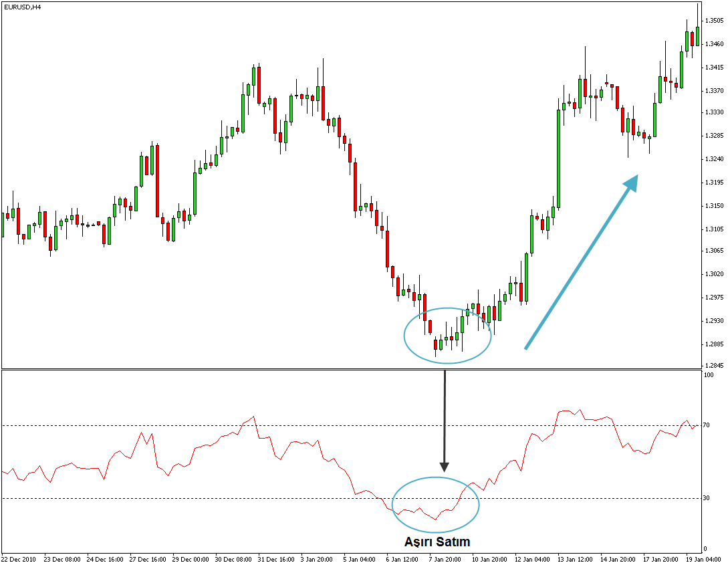Click the oversold level 30 label
The image size is (728, 565).
point(706,498)
